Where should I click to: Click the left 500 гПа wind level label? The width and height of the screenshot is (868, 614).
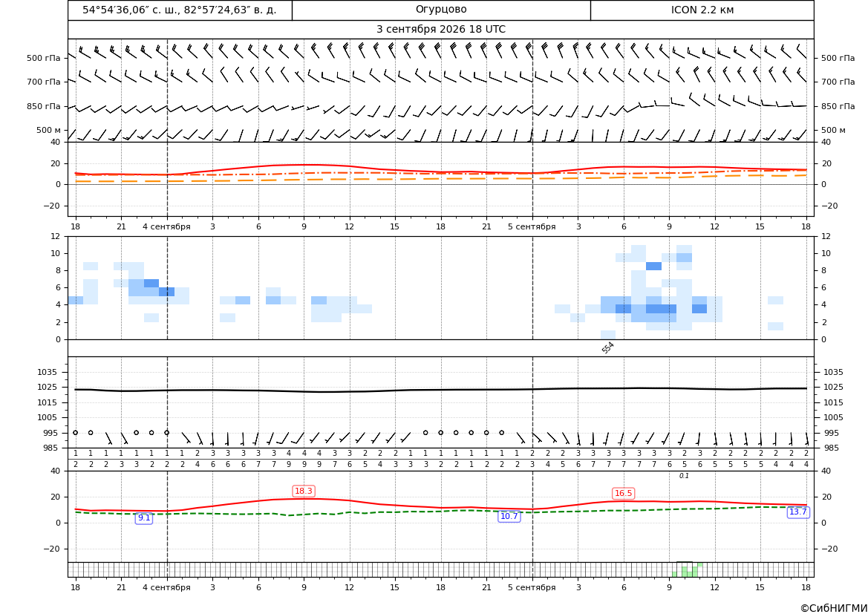[x=44, y=58]
